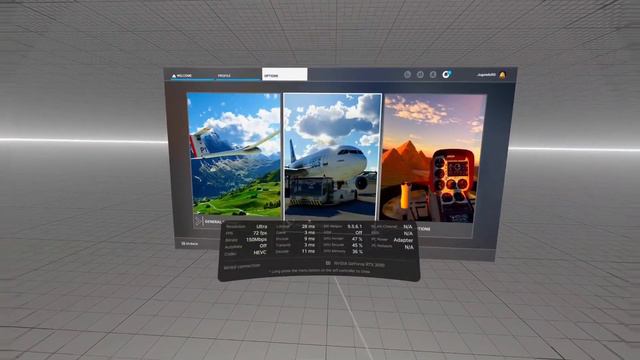Viewport: 640px width, 360px height.
Task: Click the player username beside the avatar
Action: (486, 75)
